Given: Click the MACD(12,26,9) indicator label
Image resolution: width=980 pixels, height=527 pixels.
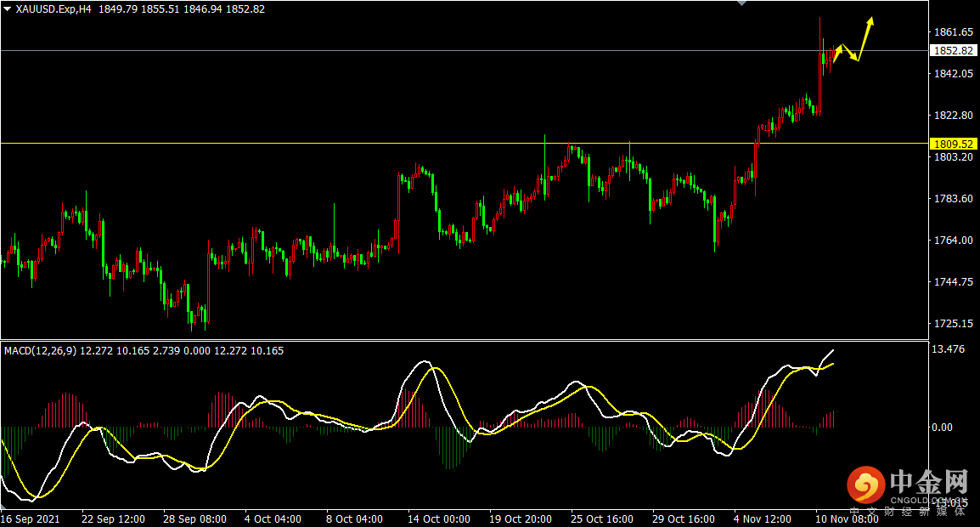Looking at the screenshot, I should [40, 351].
